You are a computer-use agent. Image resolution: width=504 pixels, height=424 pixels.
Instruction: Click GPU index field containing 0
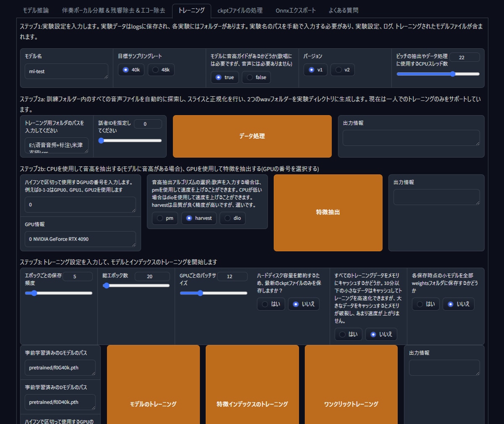click(x=80, y=205)
